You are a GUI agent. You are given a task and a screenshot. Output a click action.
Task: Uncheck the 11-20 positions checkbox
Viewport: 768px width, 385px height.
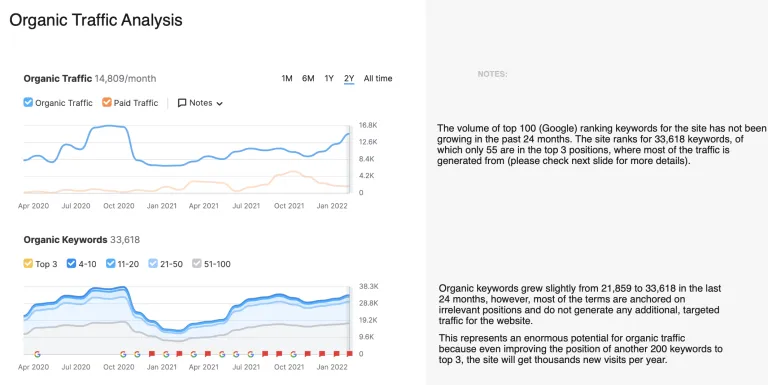tap(111, 264)
